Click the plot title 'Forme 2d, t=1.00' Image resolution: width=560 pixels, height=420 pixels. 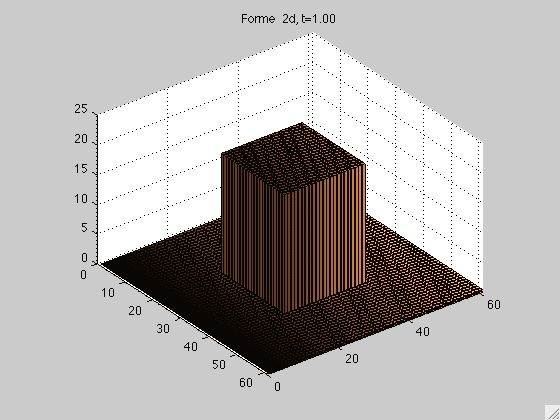(288, 19)
